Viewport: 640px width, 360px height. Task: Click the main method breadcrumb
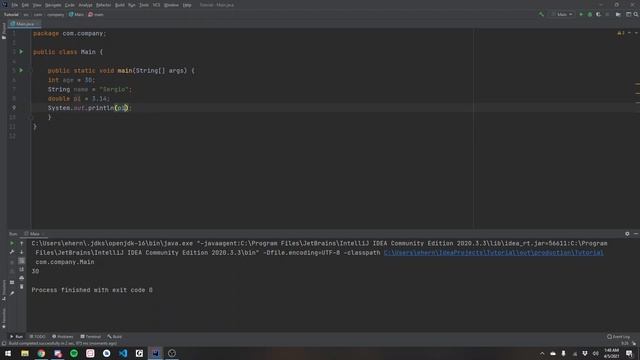[x=96, y=14]
